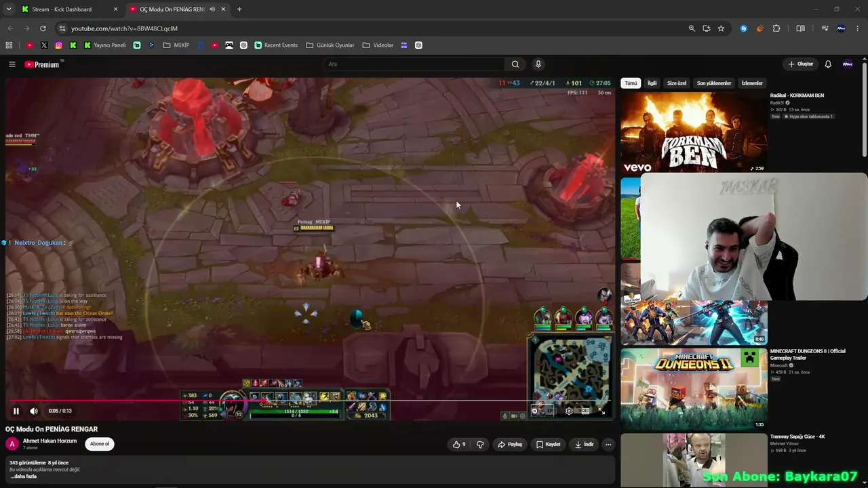Viewport: 868px width, 488px height.
Task: Open the Yayıncı Paneli bookmark
Action: click(105, 45)
